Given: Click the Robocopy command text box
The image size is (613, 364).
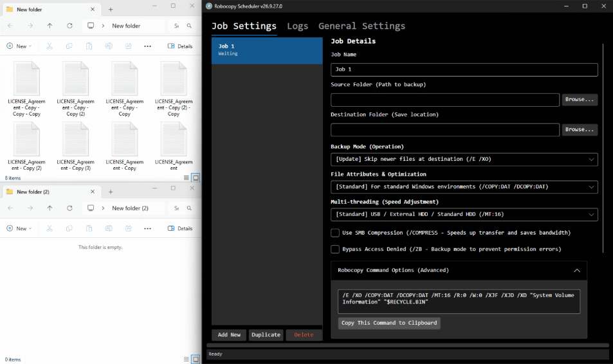Looking at the screenshot, I should point(459,302).
